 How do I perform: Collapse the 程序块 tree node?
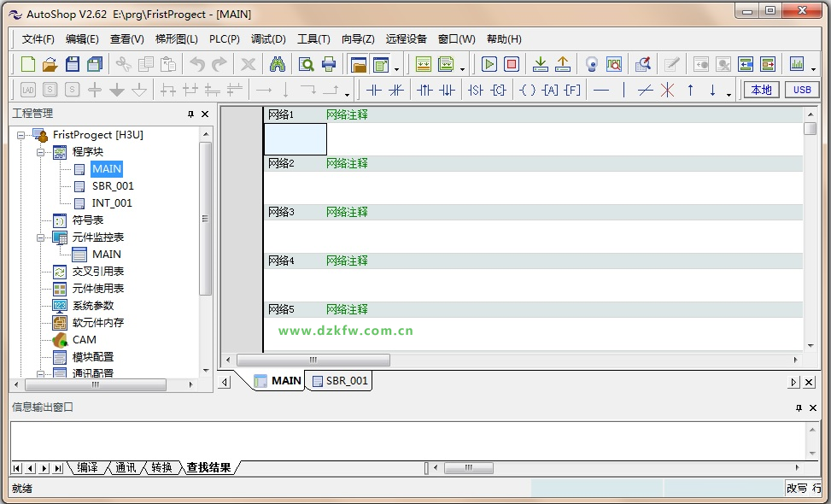click(41, 151)
